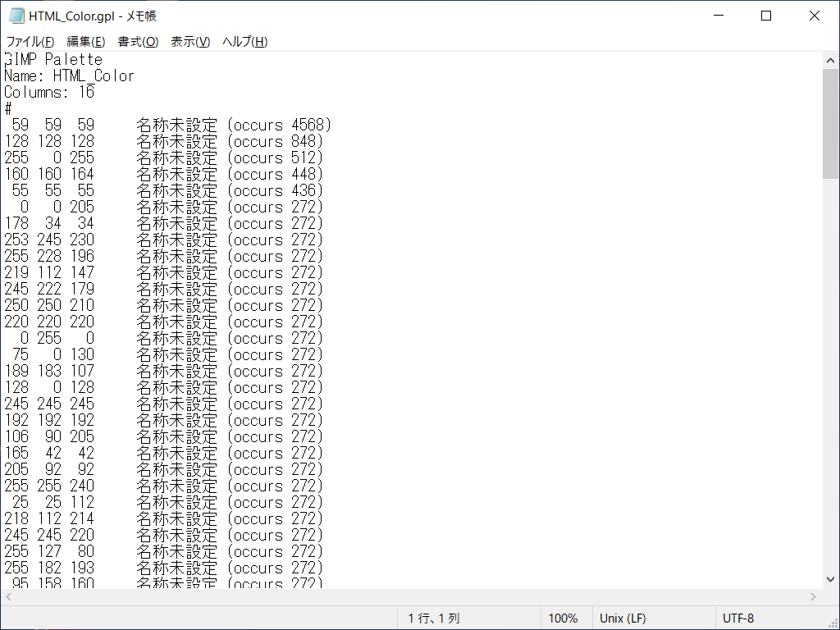Click '(occurs 512)' text
The height and width of the screenshot is (630, 840).
point(276,158)
